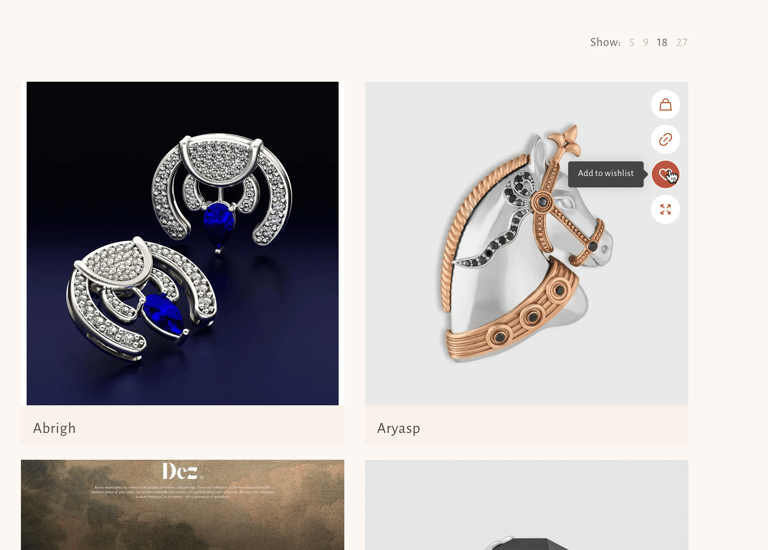The width and height of the screenshot is (768, 550).
Task: Open Aryasp quick view expand icon
Action: [x=665, y=210]
